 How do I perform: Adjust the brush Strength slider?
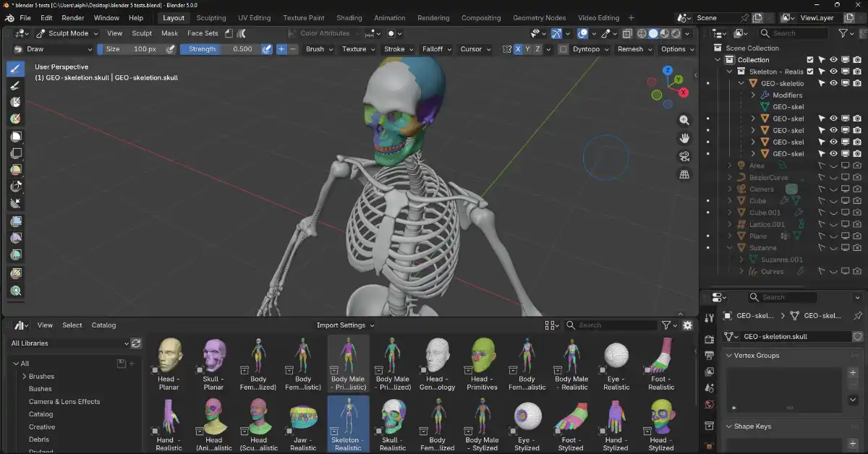pos(219,49)
